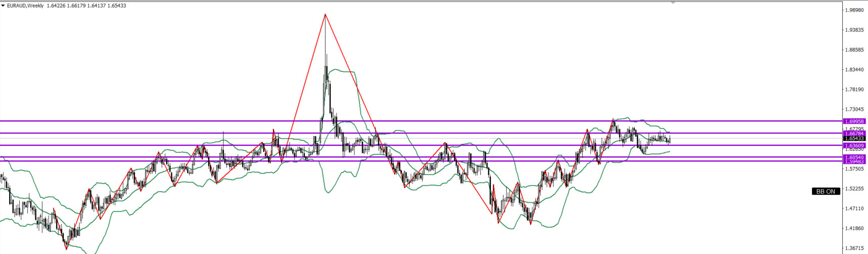Click 1.57505 on the price axis

pos(854,169)
